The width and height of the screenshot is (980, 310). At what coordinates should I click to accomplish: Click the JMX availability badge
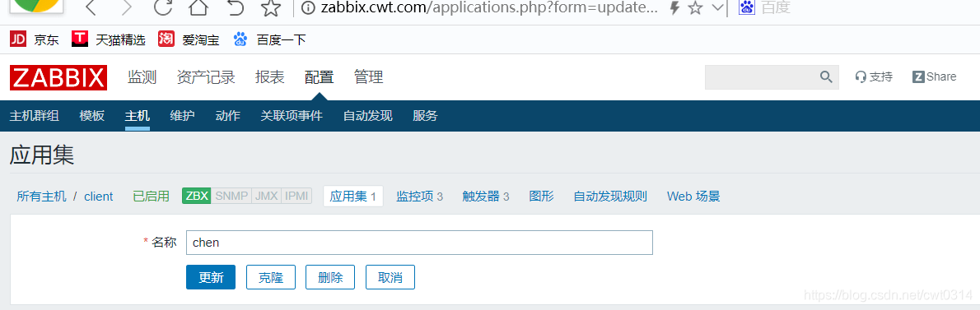coord(266,196)
